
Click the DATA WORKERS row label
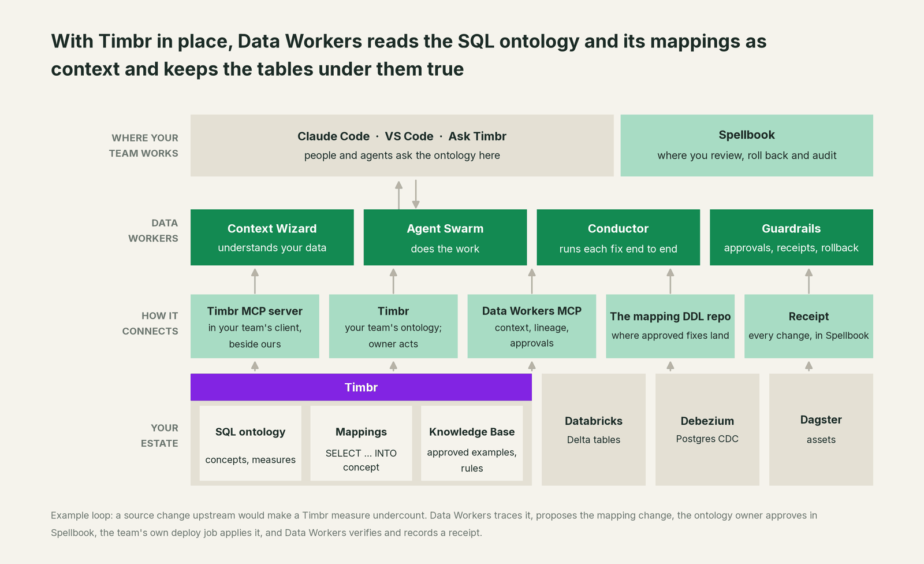(153, 231)
